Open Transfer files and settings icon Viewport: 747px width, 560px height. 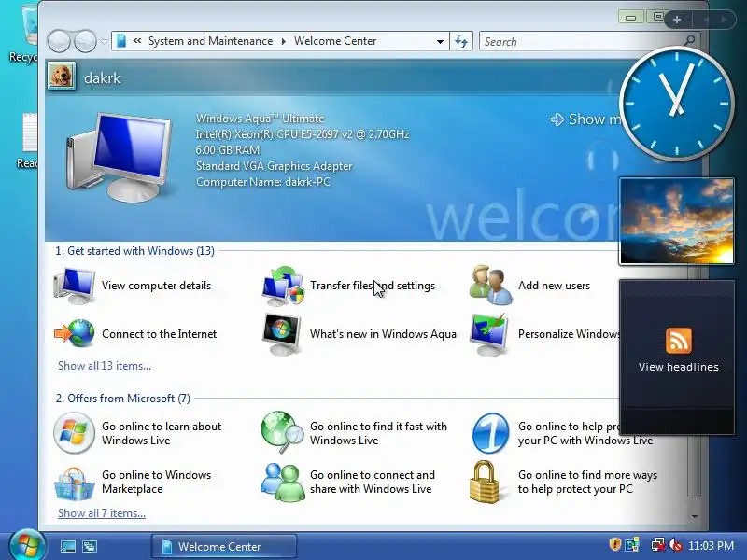pos(283,286)
